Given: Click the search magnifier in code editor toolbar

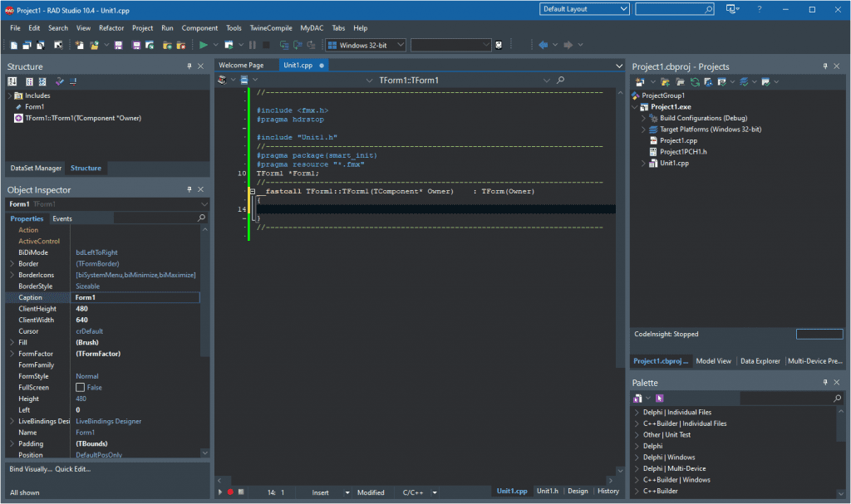Looking at the screenshot, I should 561,81.
